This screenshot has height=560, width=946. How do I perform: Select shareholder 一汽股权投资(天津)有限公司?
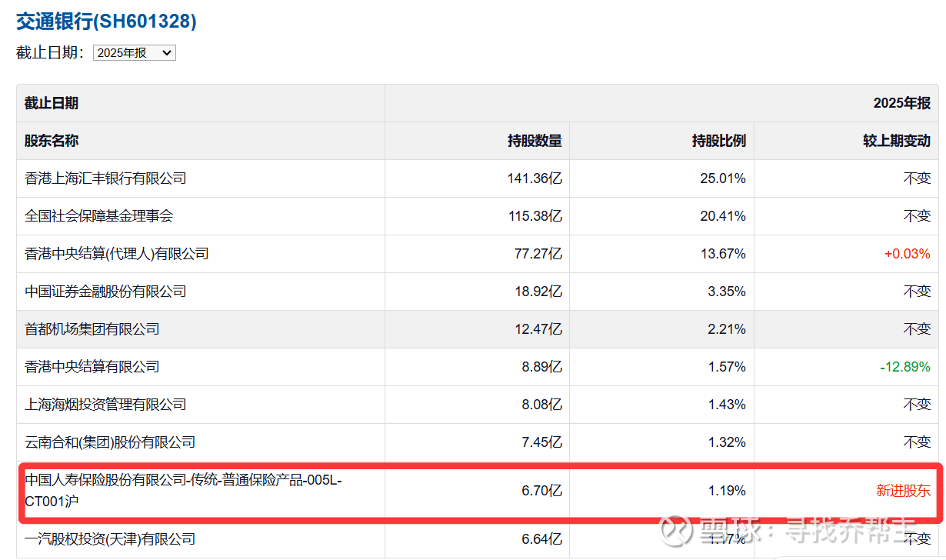pos(110,539)
